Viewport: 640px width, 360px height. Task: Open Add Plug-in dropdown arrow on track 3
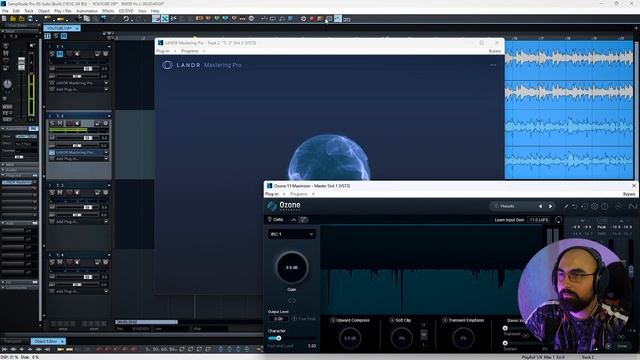(106, 222)
